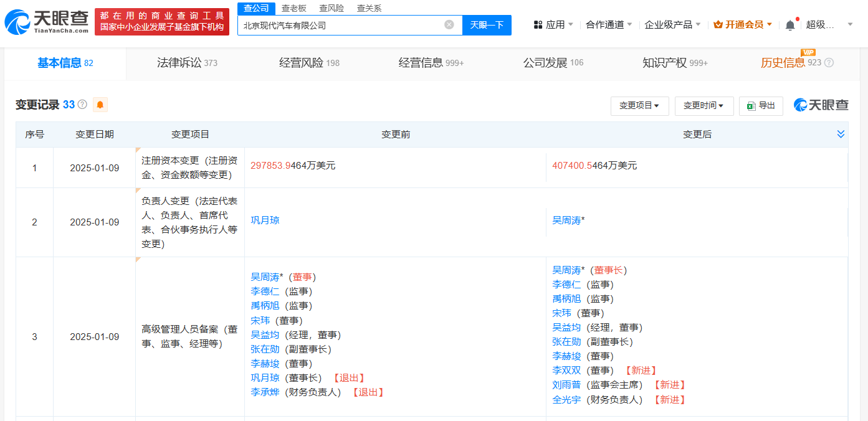Open the 变更项目 filter dropdown
Screen dimensions: 868x421
(x=639, y=106)
